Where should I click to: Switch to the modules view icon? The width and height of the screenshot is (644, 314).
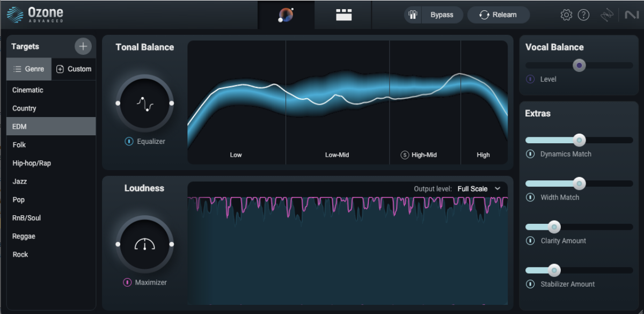point(343,15)
